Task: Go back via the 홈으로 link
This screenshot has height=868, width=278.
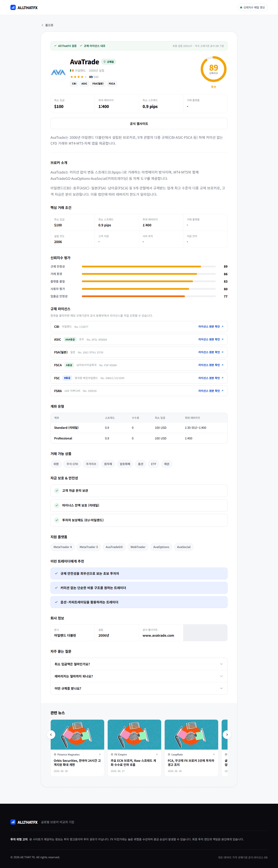Action: click(x=47, y=25)
